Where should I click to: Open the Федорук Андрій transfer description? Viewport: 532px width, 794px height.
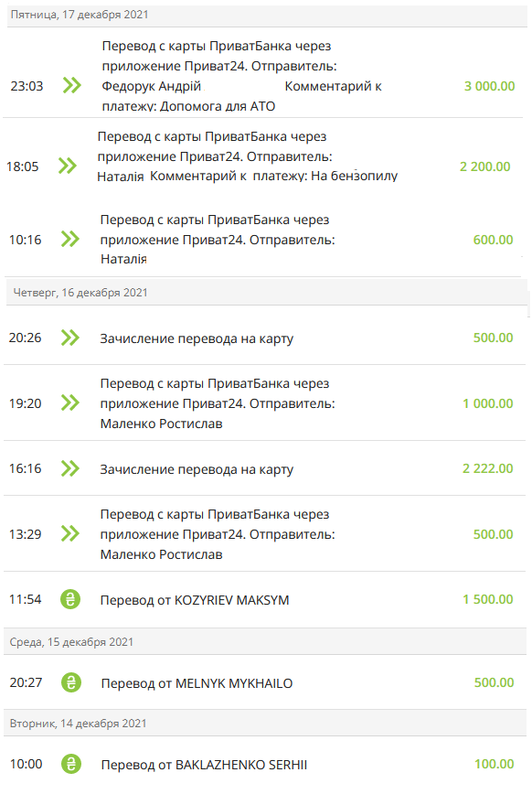[242, 76]
